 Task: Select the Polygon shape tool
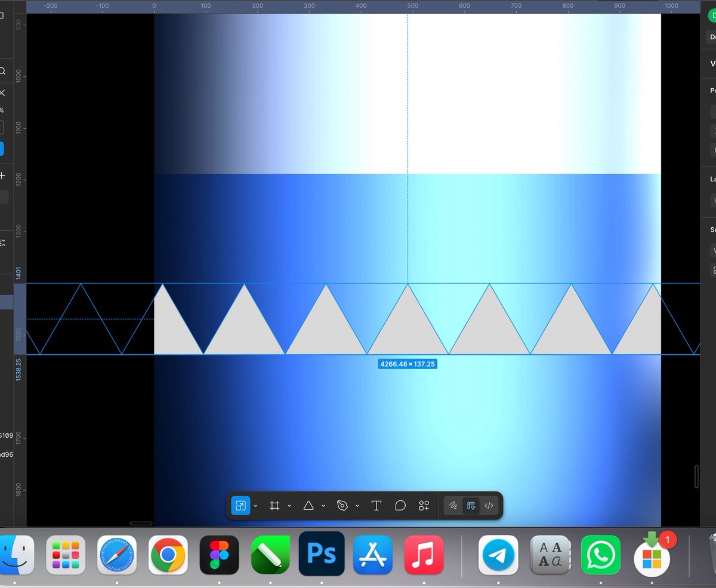click(308, 506)
